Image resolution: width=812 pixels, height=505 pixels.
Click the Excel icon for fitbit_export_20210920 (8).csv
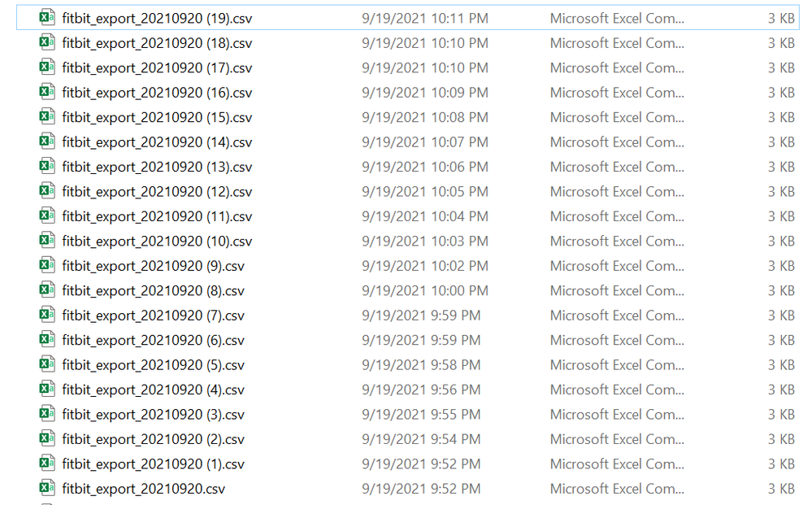[x=47, y=290]
